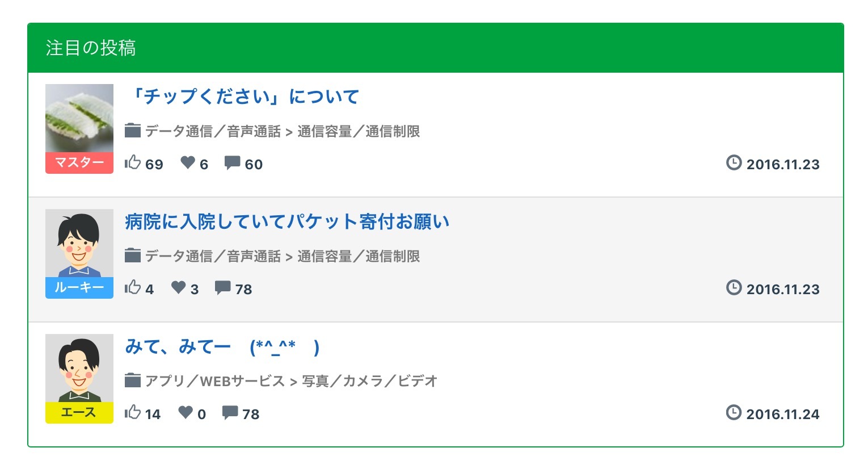Click the blue ルーキー rank badge
The height and width of the screenshot is (456, 868).
[x=79, y=288]
